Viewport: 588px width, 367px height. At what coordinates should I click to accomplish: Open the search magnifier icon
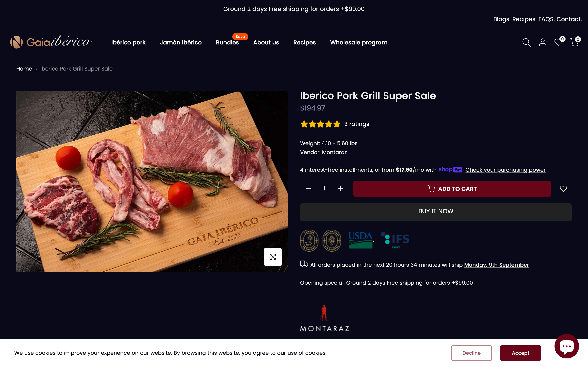pyautogui.click(x=526, y=42)
